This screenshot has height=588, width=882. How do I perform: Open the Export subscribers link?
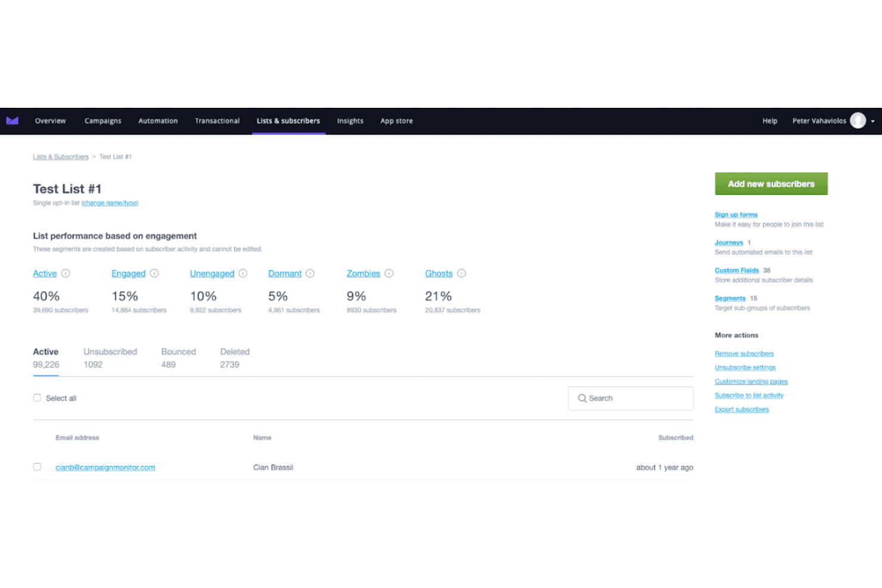[x=741, y=409]
